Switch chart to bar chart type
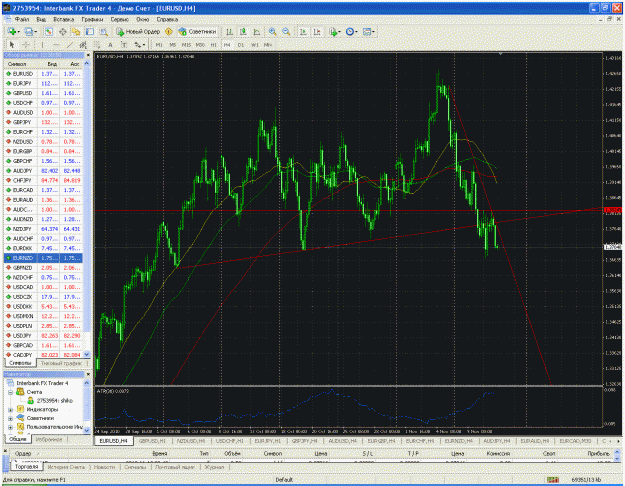 pyautogui.click(x=229, y=31)
